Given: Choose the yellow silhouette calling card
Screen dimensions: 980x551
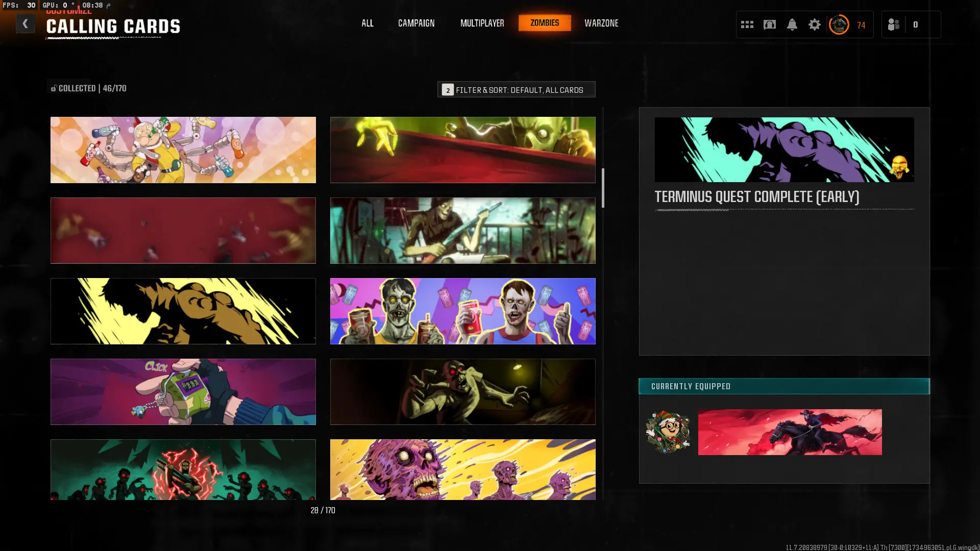Looking at the screenshot, I should coord(183,311).
